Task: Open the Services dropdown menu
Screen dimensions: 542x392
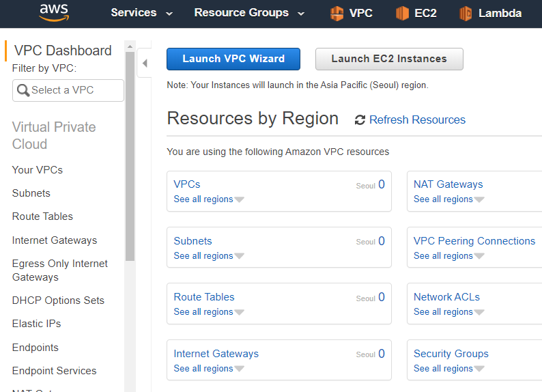Action: pos(141,13)
